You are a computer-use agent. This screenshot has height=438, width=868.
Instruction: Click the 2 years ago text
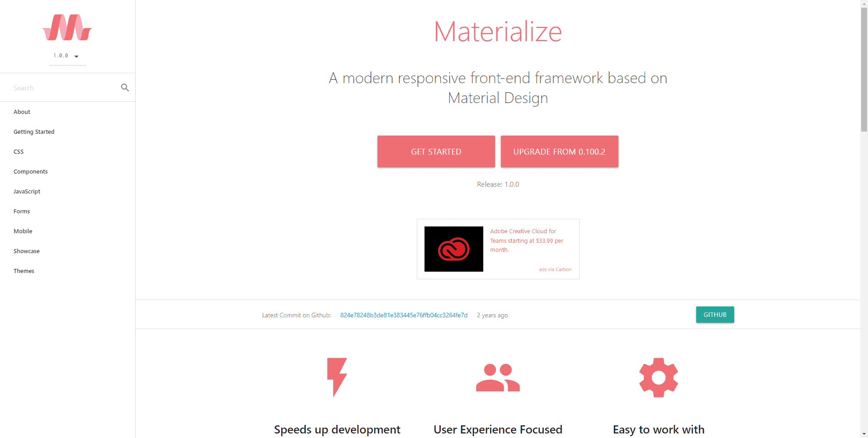[492, 315]
